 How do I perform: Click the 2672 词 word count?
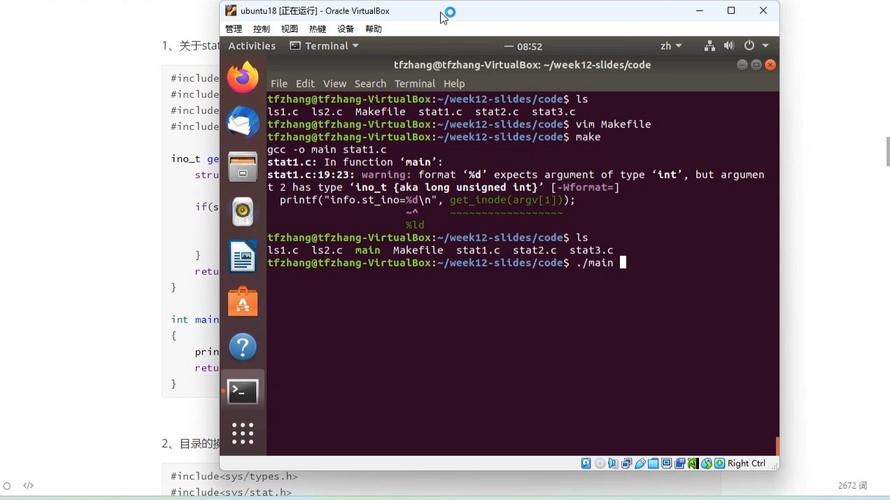click(853, 486)
